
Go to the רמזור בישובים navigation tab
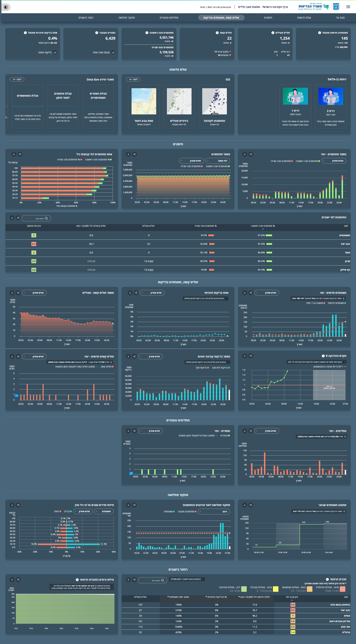[86, 18]
